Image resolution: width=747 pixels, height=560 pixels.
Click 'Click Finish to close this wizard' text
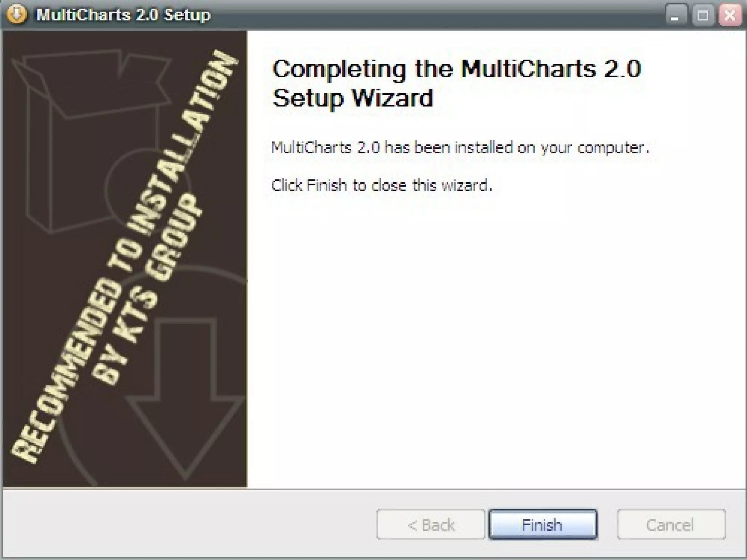tap(382, 185)
